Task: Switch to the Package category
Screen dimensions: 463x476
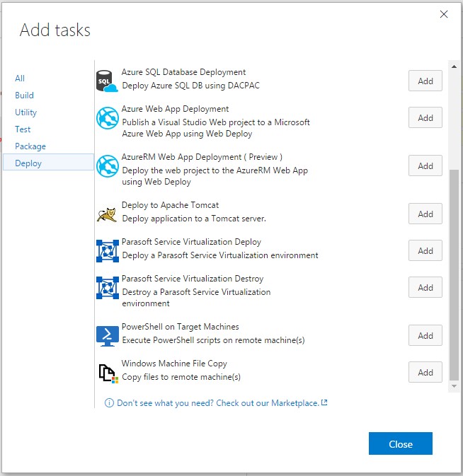Action: point(30,146)
